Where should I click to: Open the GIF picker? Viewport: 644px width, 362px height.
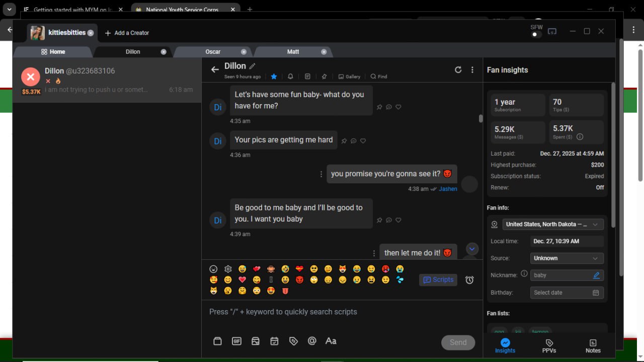click(236, 341)
